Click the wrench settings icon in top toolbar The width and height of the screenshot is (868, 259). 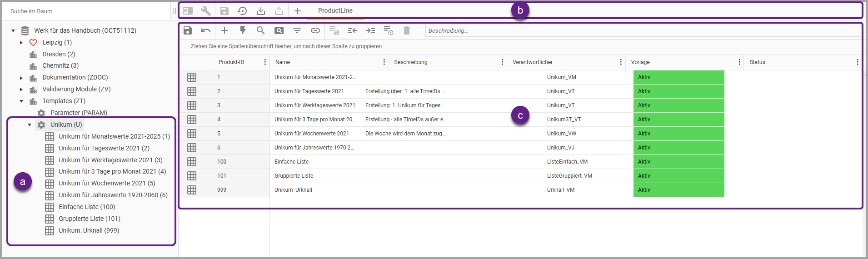[x=206, y=11]
